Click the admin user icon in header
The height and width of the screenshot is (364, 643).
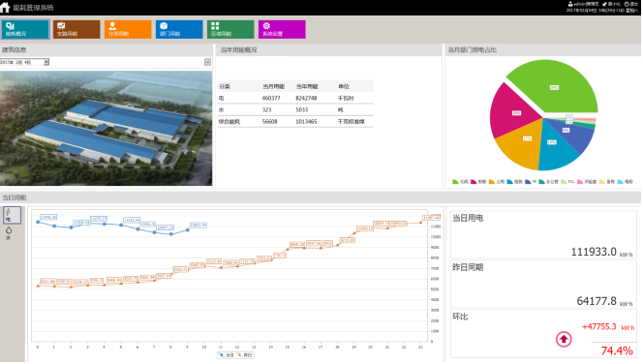570,4
